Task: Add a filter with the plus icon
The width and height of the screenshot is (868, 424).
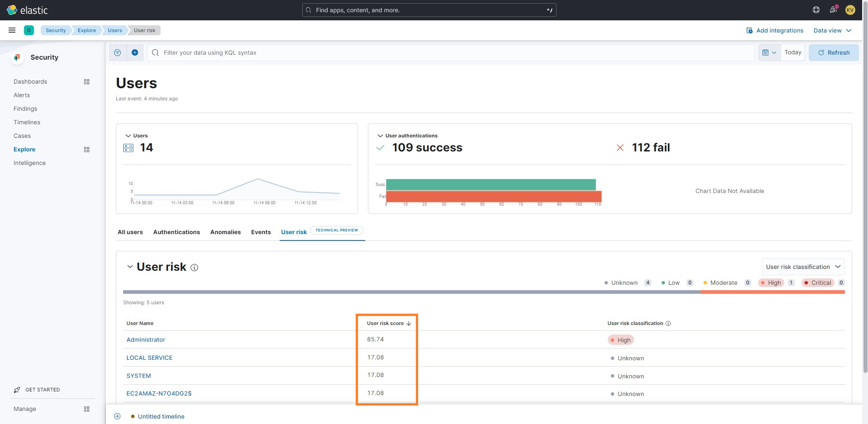Action: [x=134, y=52]
